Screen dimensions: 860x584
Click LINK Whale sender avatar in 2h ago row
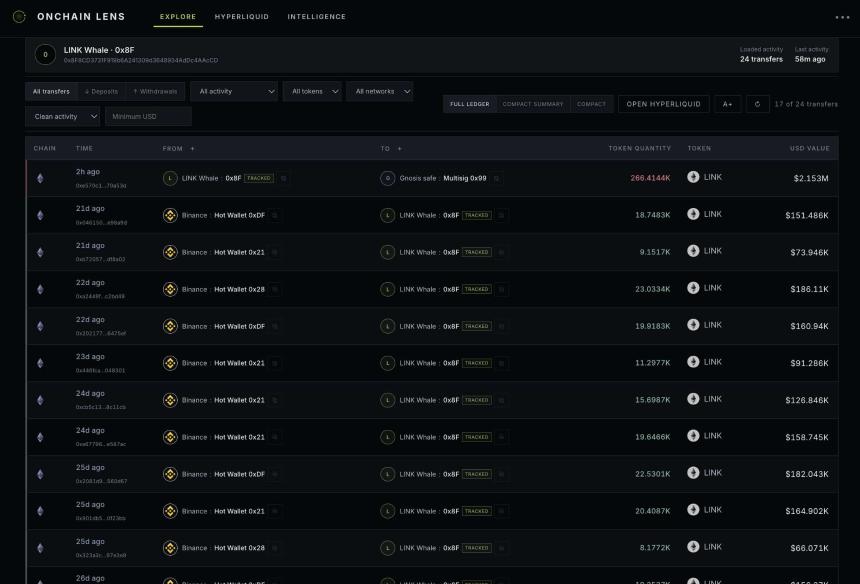170,178
